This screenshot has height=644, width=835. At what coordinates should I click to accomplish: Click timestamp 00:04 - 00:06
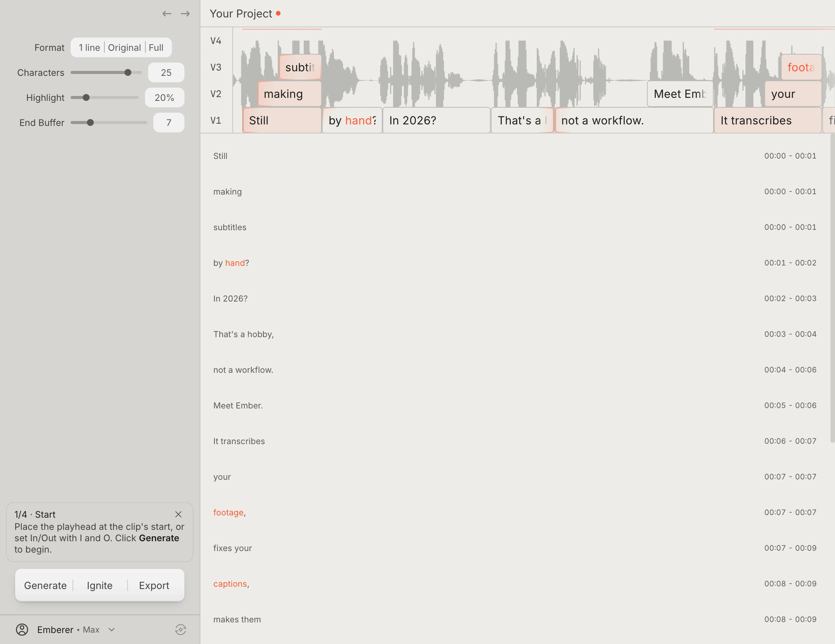[790, 370]
